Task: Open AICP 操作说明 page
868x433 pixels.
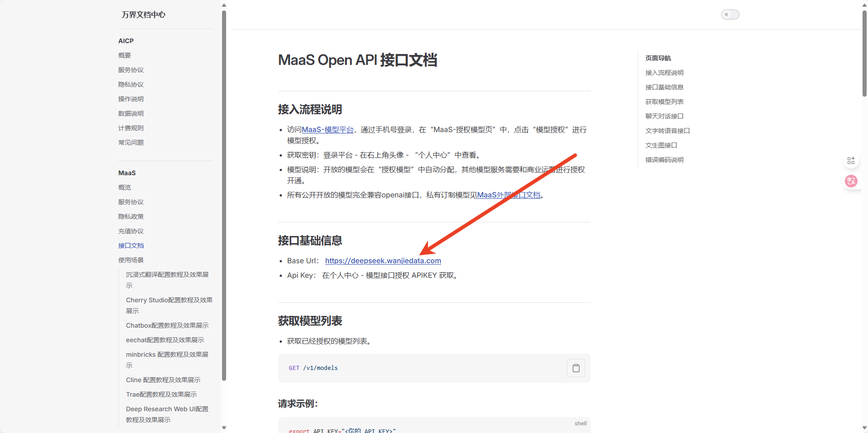Action: pyautogui.click(x=131, y=99)
